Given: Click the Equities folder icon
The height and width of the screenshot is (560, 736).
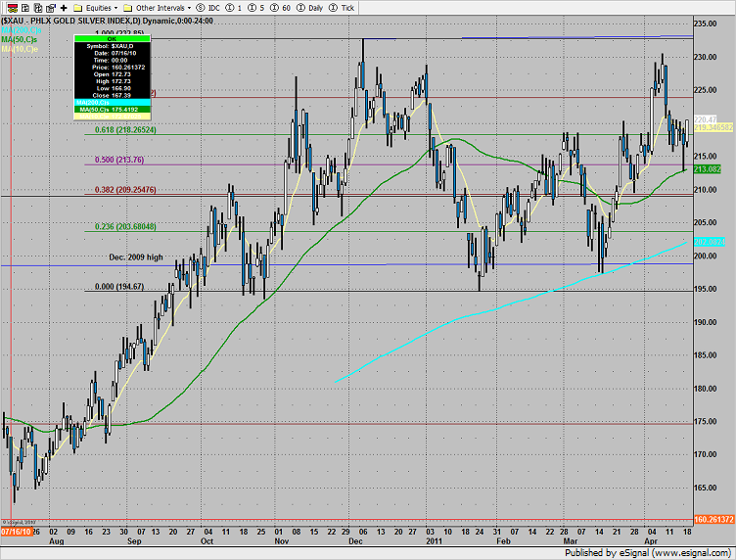Looking at the screenshot, I should (x=78, y=8).
